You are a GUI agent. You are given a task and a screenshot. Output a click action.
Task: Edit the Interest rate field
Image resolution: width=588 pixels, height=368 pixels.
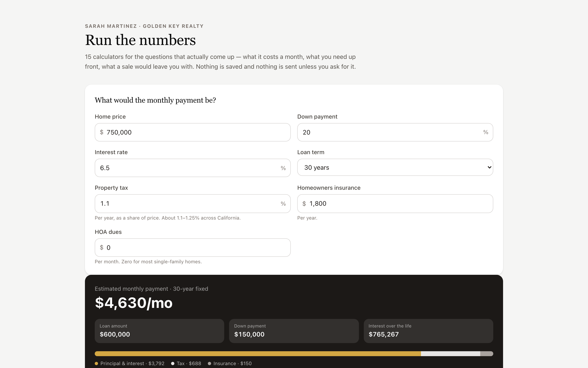click(193, 168)
